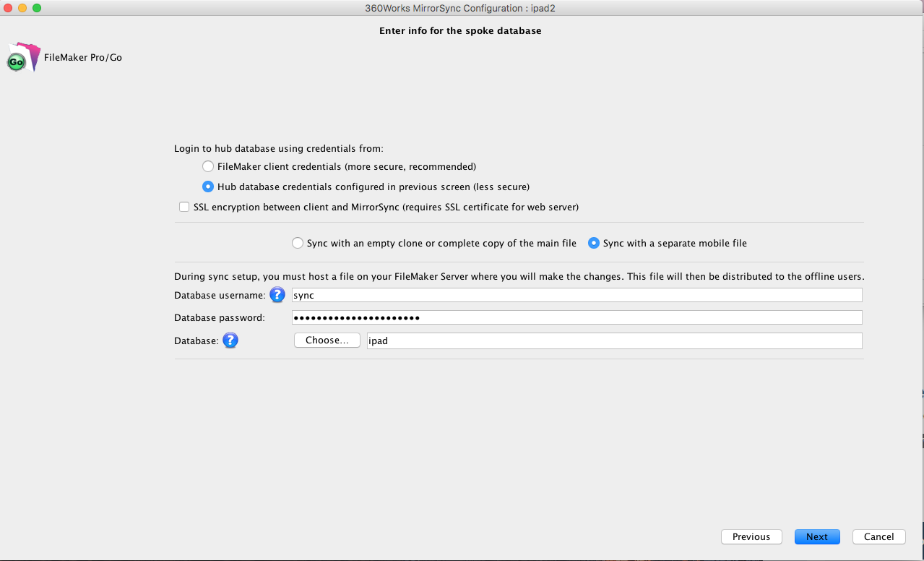Maximize window using green button
The image size is (924, 561).
tap(37, 8)
